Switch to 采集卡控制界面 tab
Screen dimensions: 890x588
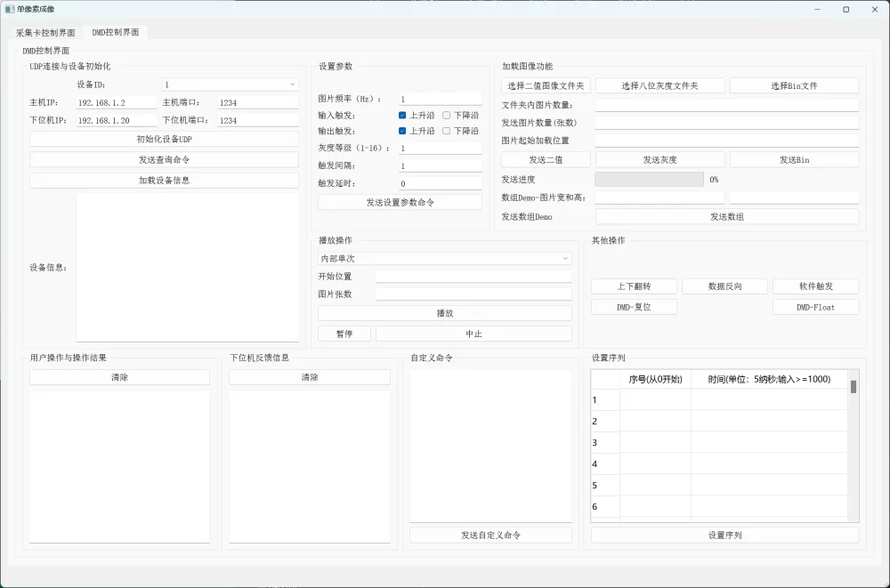click(x=45, y=32)
